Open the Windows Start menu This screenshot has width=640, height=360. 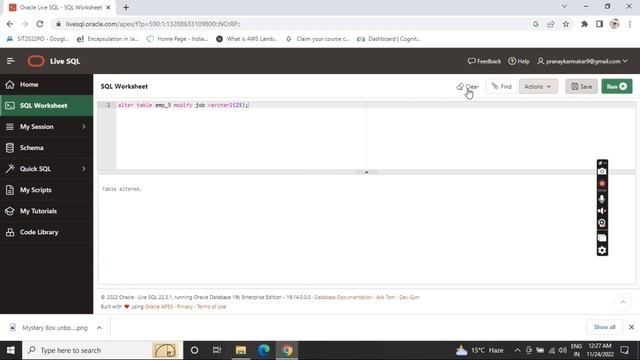[x=11, y=350]
